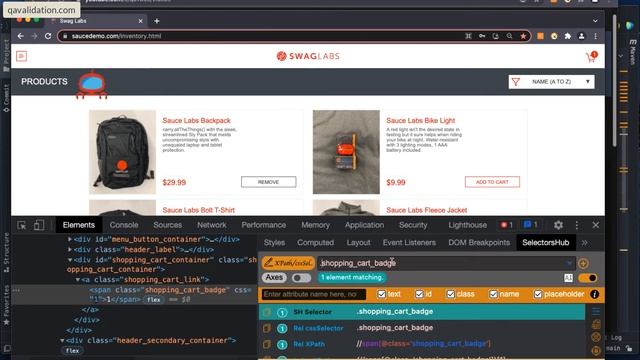
Task: Show more DevTools sidebar tabs chevron
Action: pyautogui.click(x=584, y=243)
